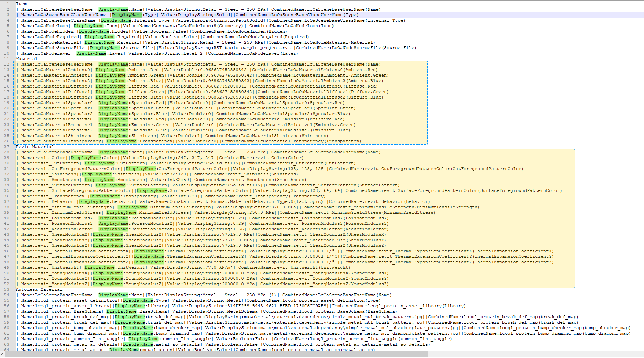Image resolution: width=644 pixels, height=358 pixels.
Task: Click the 'Material' section heading text
Action: point(27,59)
